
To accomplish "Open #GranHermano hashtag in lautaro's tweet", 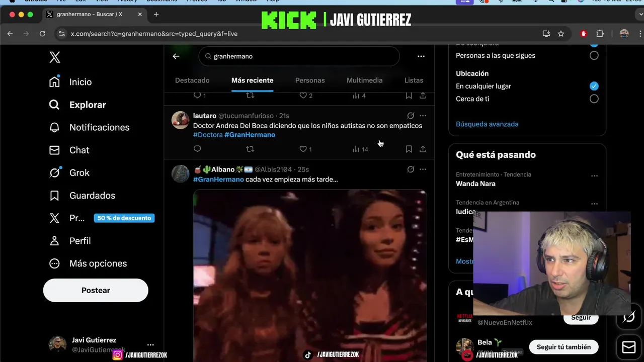I will pyautogui.click(x=250, y=135).
